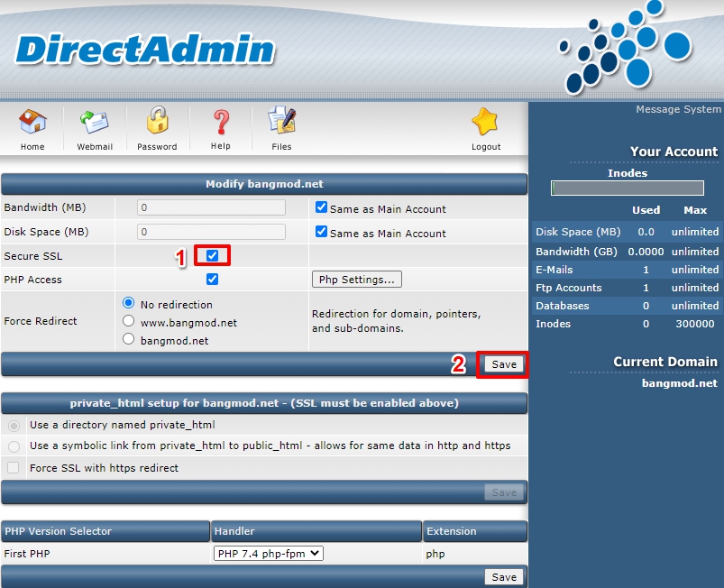Enable Force SSL with https redirect
This screenshot has width=724, height=588.
point(14,468)
